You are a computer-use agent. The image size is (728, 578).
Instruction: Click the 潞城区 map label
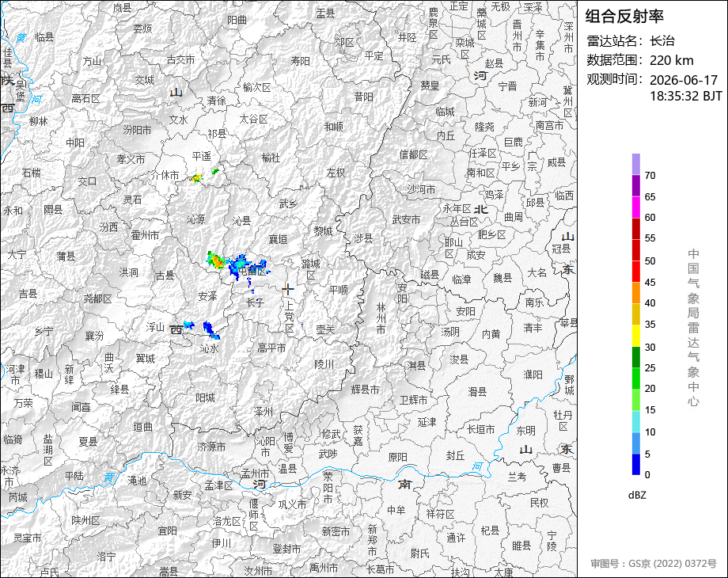(311, 269)
